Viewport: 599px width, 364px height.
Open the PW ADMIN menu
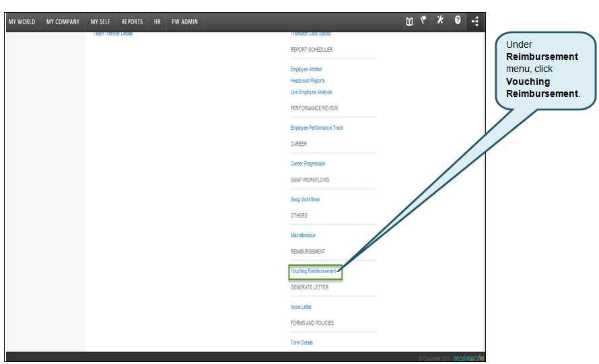point(184,22)
